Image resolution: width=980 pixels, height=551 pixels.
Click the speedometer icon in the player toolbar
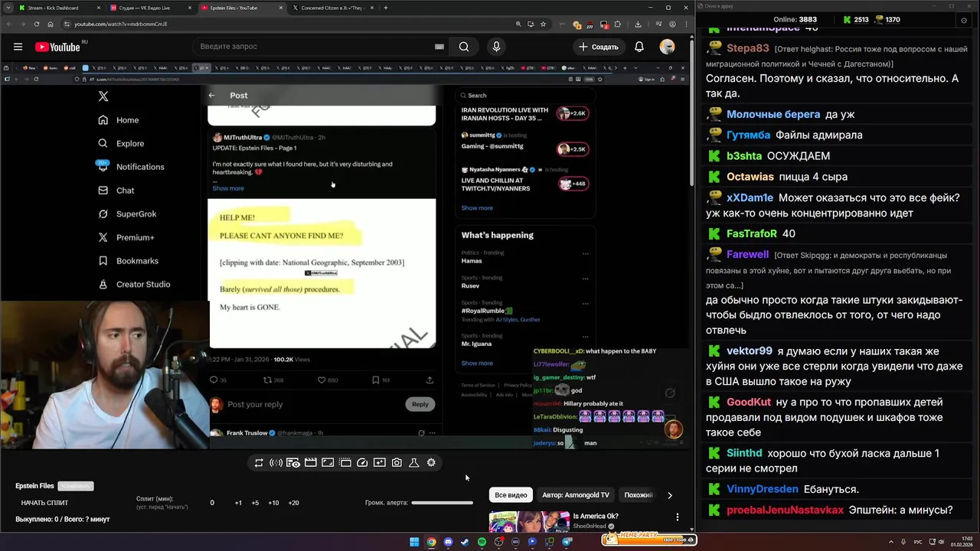pos(362,463)
